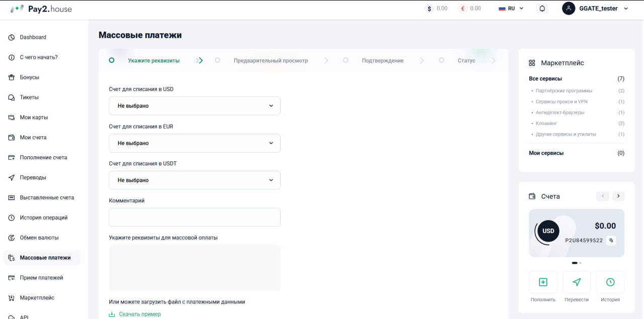Click the euro balance icon in header
The height and width of the screenshot is (319, 644).
coord(463,9)
